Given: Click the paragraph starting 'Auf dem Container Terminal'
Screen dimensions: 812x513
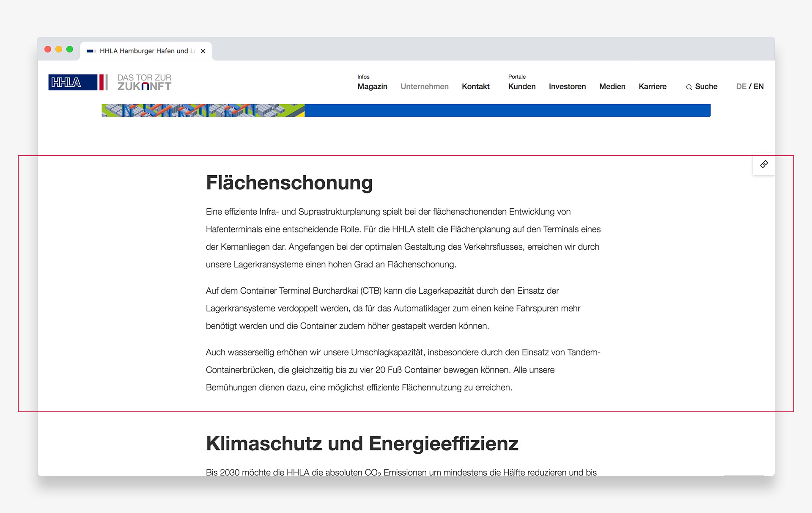Looking at the screenshot, I should [393, 308].
